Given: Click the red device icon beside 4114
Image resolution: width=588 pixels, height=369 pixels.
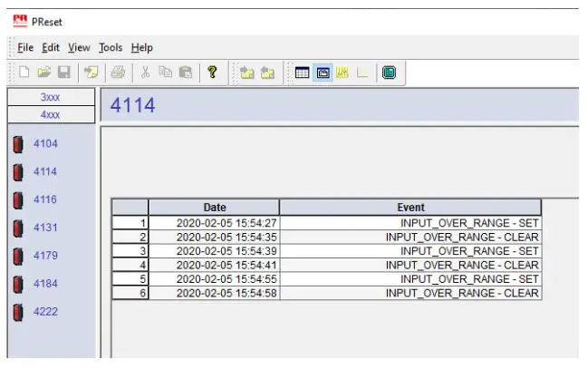Looking at the screenshot, I should pos(17,172).
